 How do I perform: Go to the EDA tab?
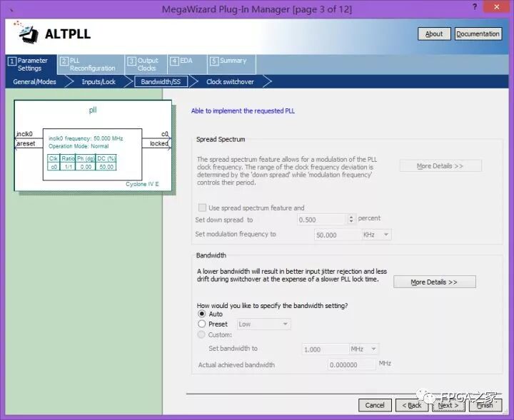click(186, 61)
